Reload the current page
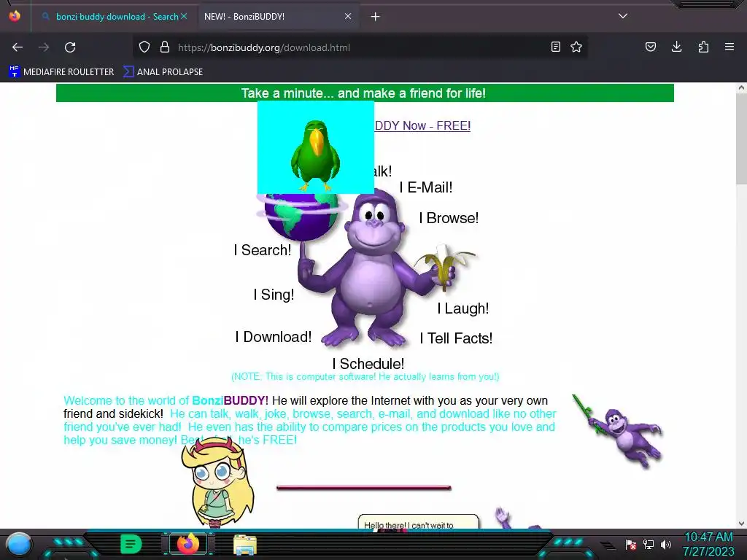The height and width of the screenshot is (560, 747). pyautogui.click(x=70, y=47)
